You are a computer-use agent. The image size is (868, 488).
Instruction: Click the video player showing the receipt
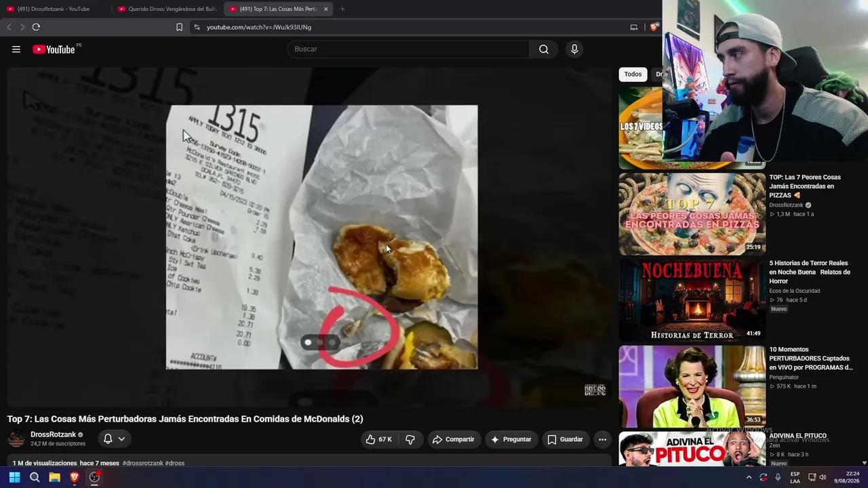pyautogui.click(x=309, y=237)
